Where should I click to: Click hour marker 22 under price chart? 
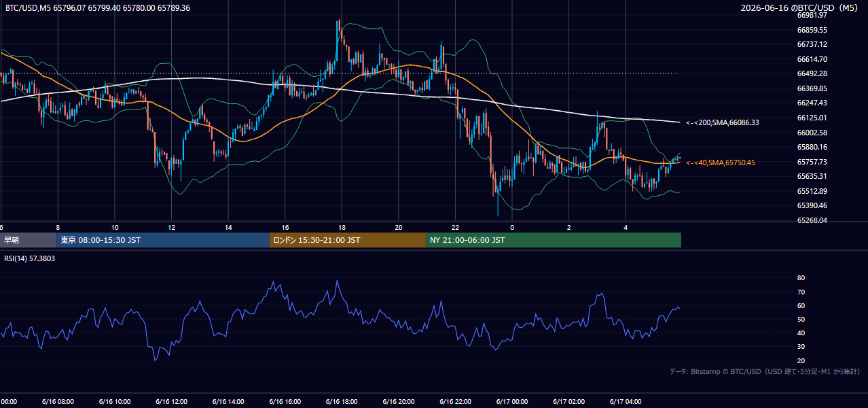coord(456,227)
